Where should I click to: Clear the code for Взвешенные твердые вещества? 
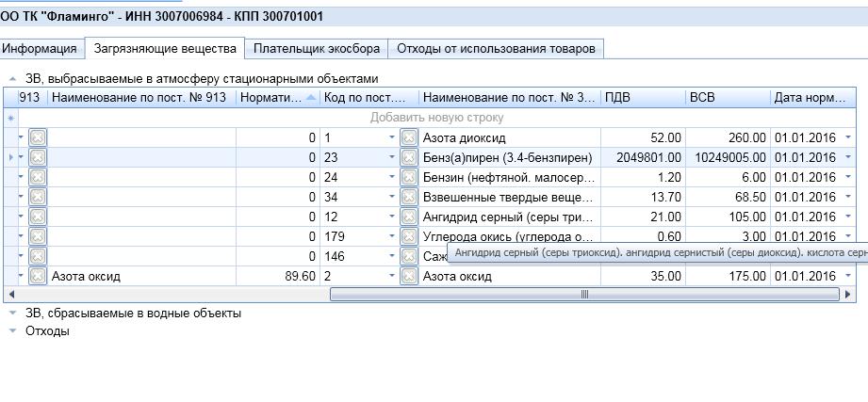click(409, 198)
